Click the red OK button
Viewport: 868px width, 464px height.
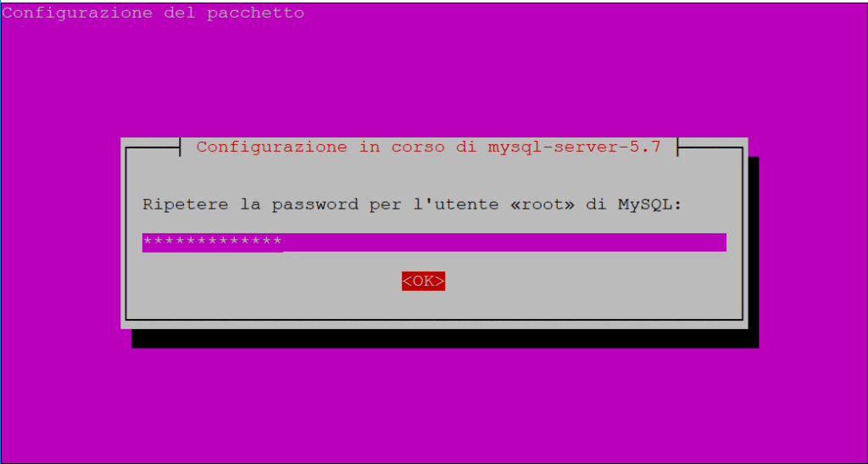click(424, 282)
